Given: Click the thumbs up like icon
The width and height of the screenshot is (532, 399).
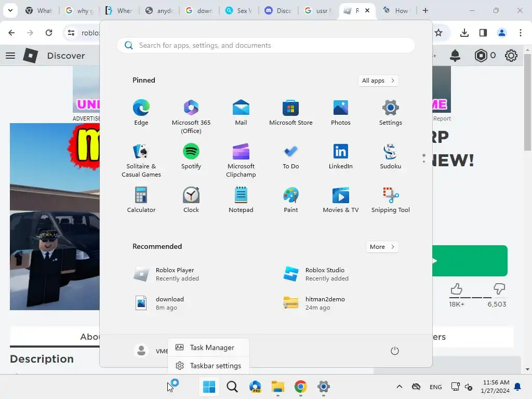Looking at the screenshot, I should [x=456, y=289].
